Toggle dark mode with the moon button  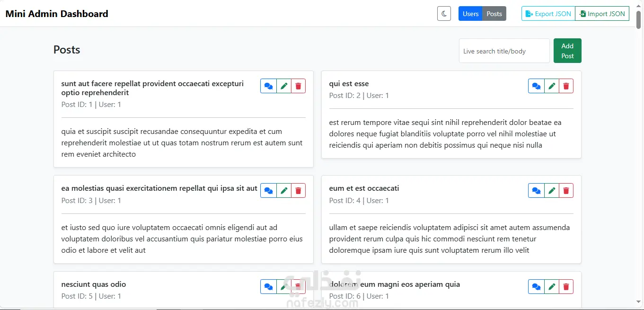[444, 14]
